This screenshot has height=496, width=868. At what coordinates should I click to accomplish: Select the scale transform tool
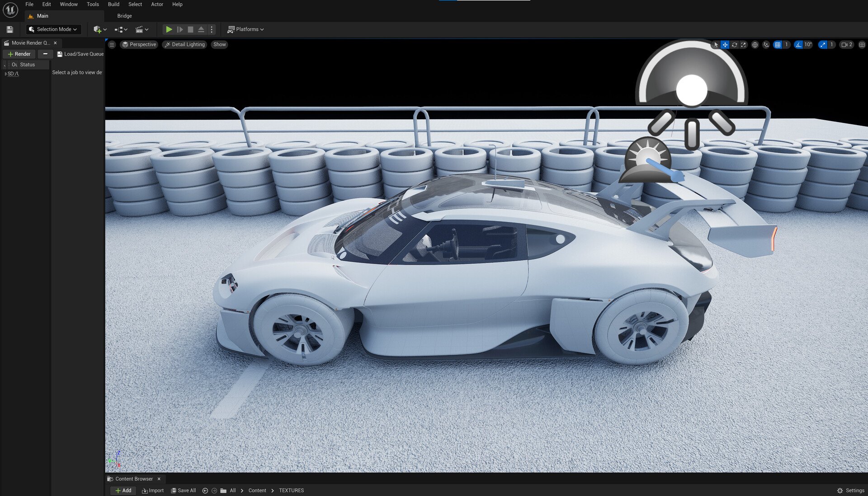pos(743,45)
